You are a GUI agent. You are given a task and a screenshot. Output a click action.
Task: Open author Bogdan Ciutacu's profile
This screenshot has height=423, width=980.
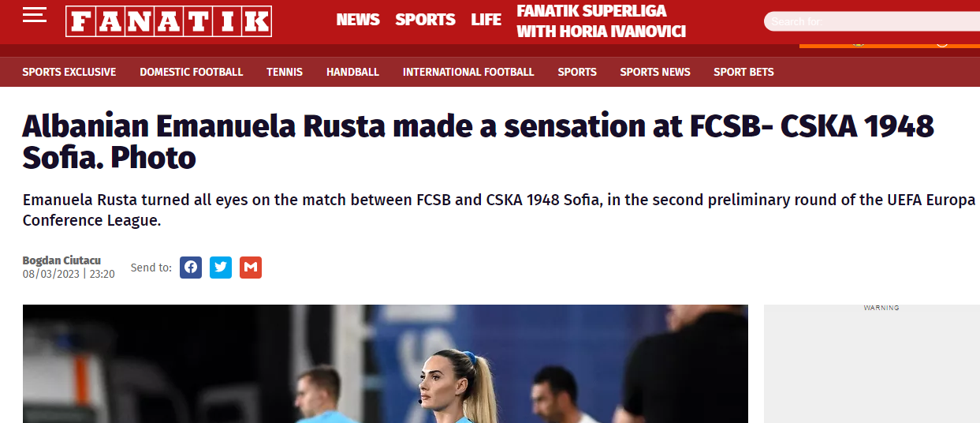pos(61,260)
